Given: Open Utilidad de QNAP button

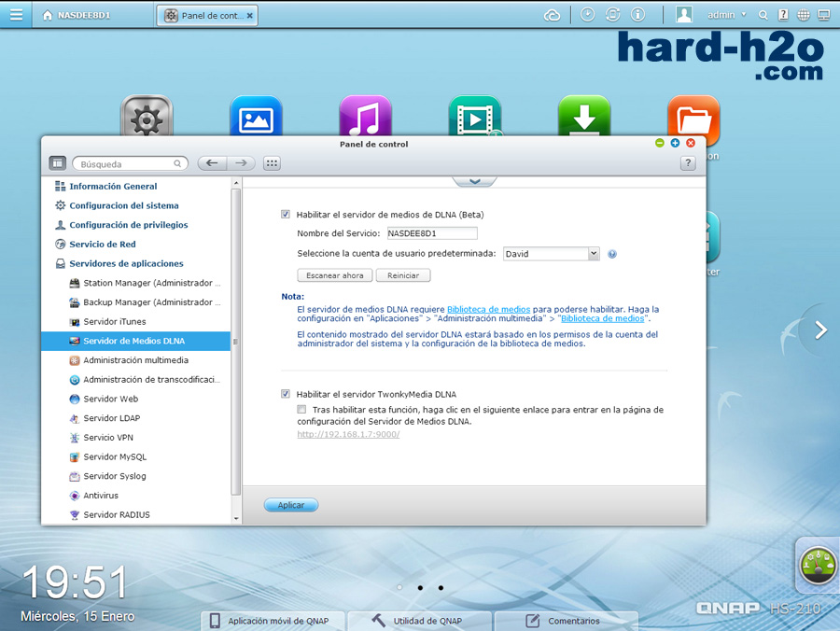Looking at the screenshot, I should 418,621.
